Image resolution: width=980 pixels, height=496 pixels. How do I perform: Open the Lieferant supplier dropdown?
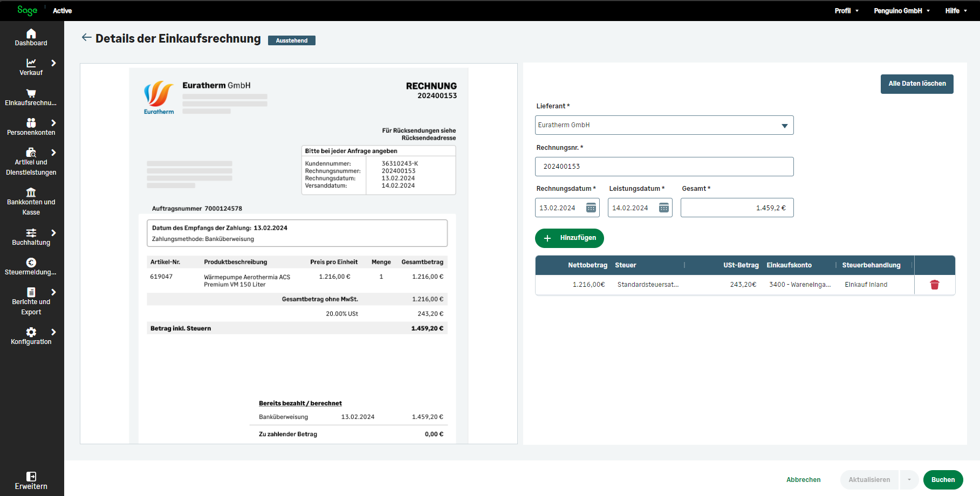(x=785, y=125)
